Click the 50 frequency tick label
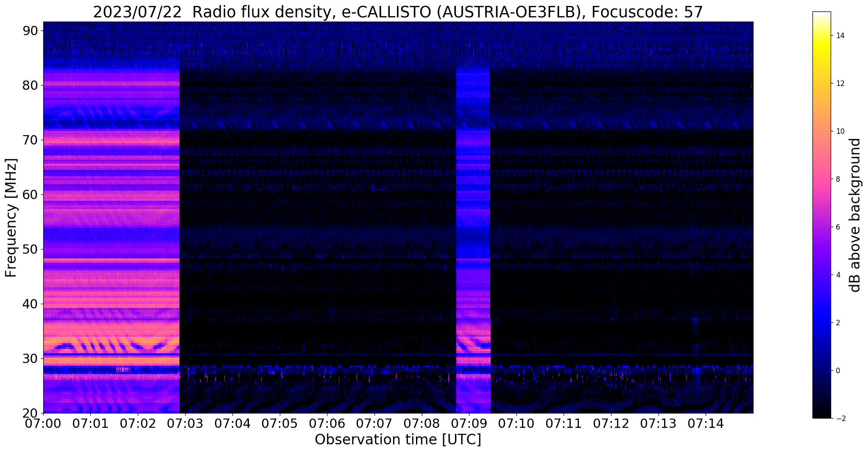The image size is (868, 452). tap(30, 249)
